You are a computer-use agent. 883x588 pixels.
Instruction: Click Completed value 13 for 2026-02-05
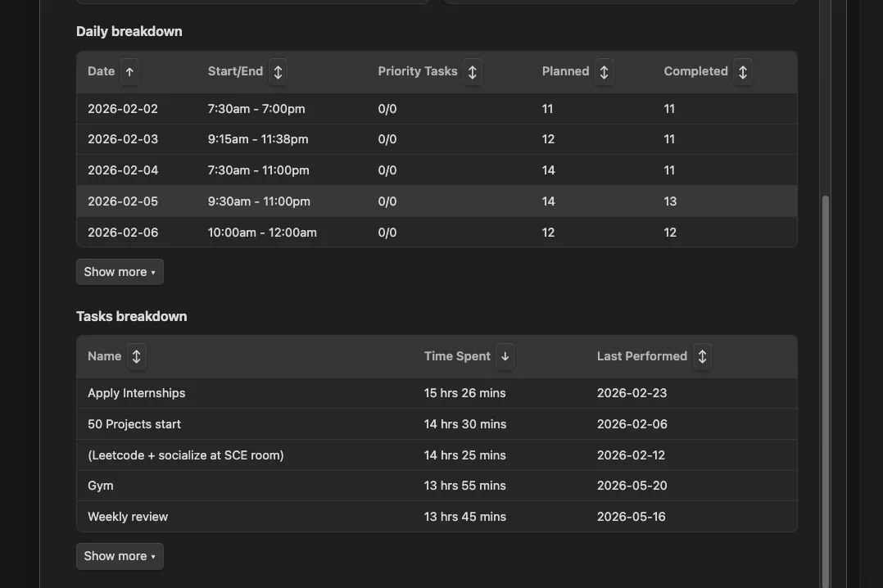click(670, 201)
